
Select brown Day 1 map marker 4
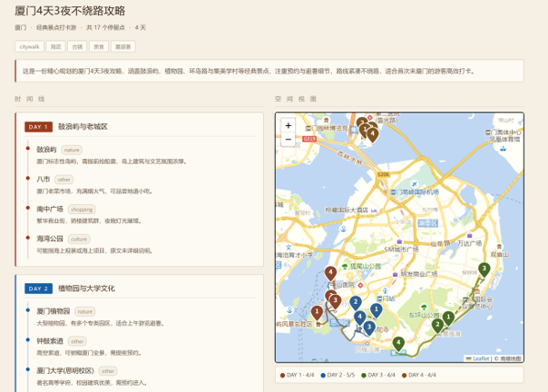point(330,273)
